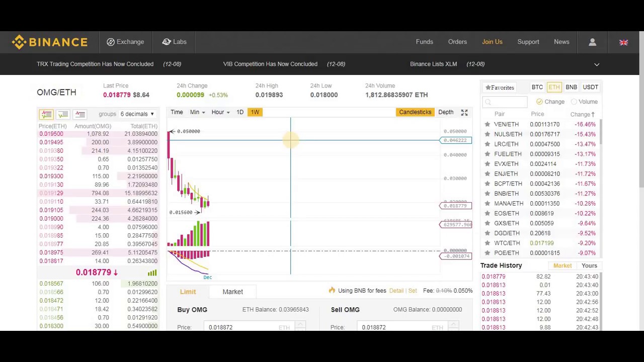Image resolution: width=644 pixels, height=362 pixels.
Task: Toggle favorite star for EVX/ETH
Action: pyautogui.click(x=487, y=164)
